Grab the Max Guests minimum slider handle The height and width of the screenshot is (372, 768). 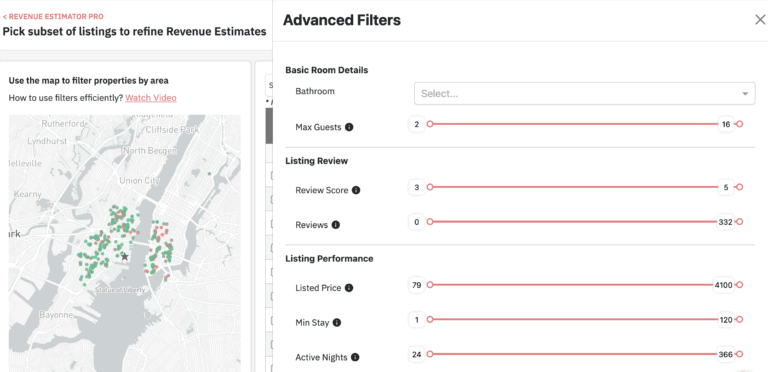pyautogui.click(x=430, y=124)
